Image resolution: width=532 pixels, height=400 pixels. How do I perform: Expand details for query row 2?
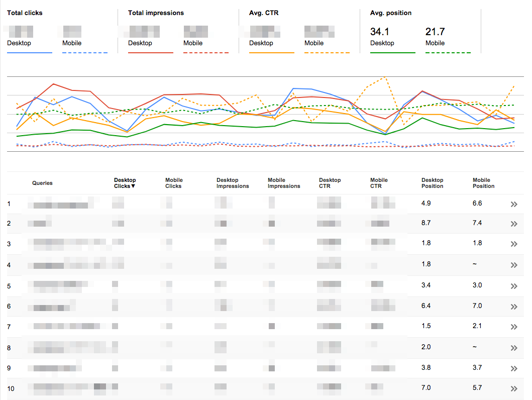(514, 224)
